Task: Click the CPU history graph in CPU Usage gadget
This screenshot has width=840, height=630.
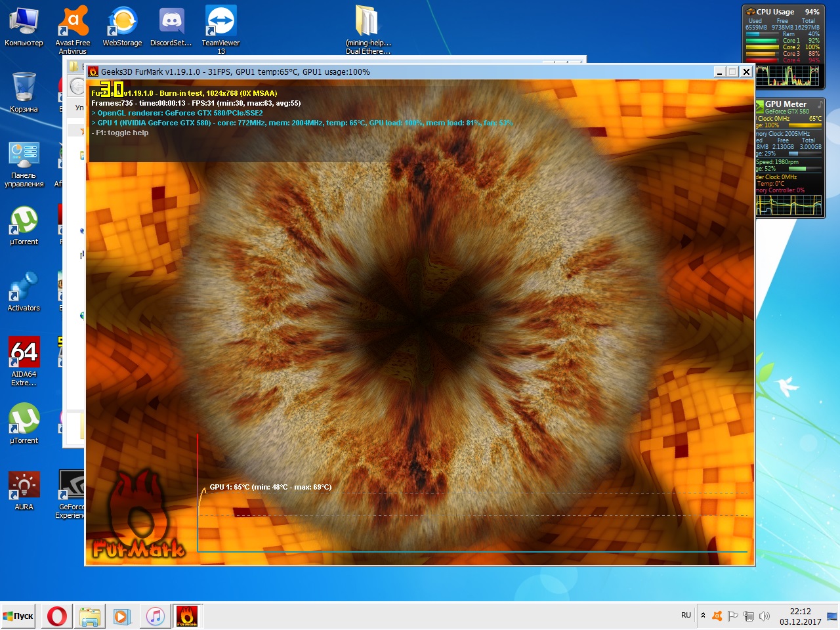Action: [x=787, y=76]
